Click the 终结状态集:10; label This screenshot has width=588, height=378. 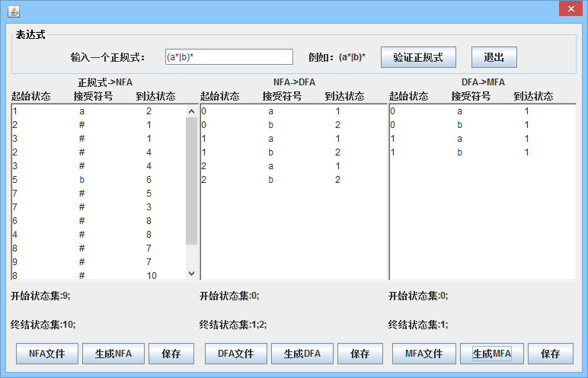43,325
